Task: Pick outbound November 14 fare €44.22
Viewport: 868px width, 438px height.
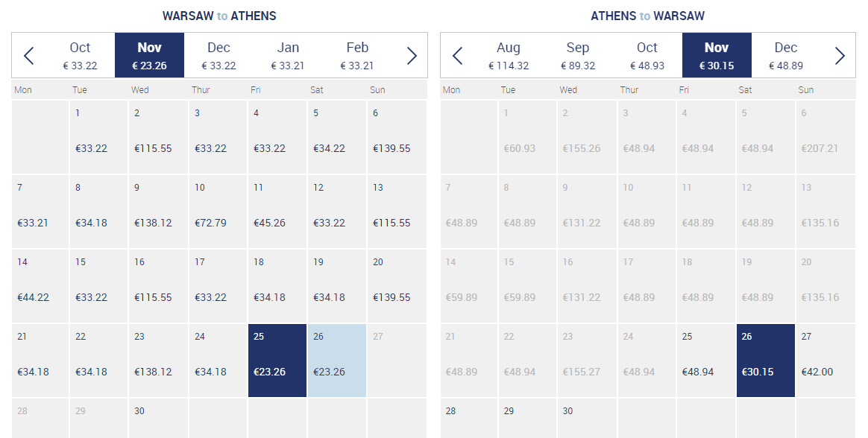Action: pyautogui.click(x=40, y=286)
